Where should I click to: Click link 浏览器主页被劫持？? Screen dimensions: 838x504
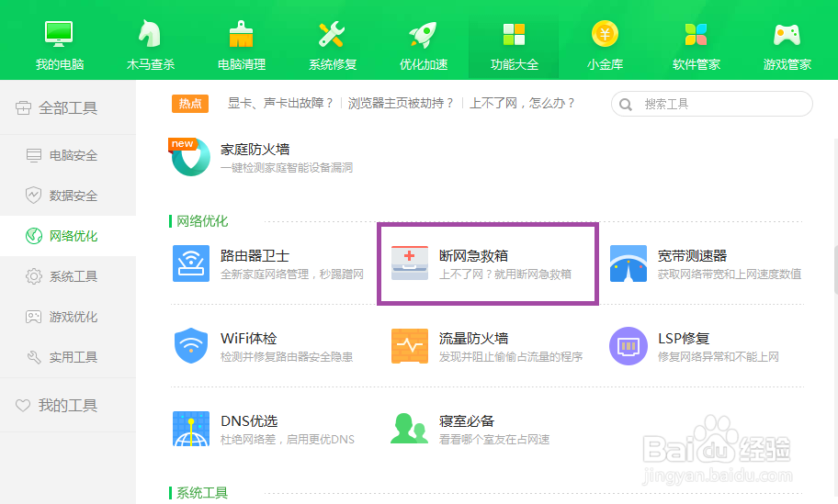click(402, 103)
